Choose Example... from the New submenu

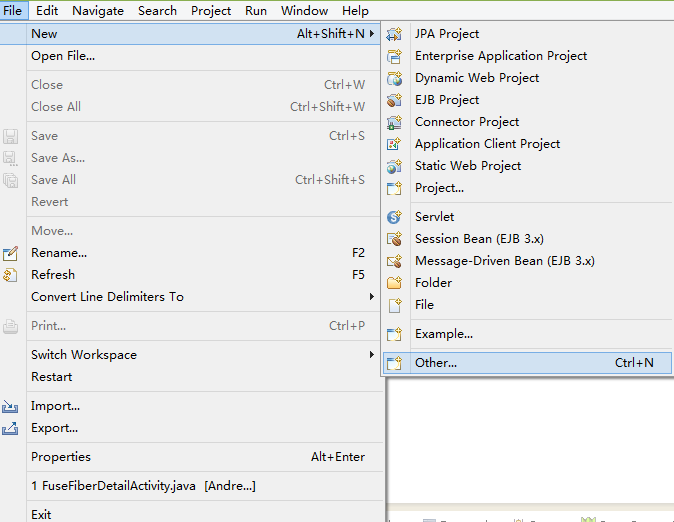coord(528,334)
